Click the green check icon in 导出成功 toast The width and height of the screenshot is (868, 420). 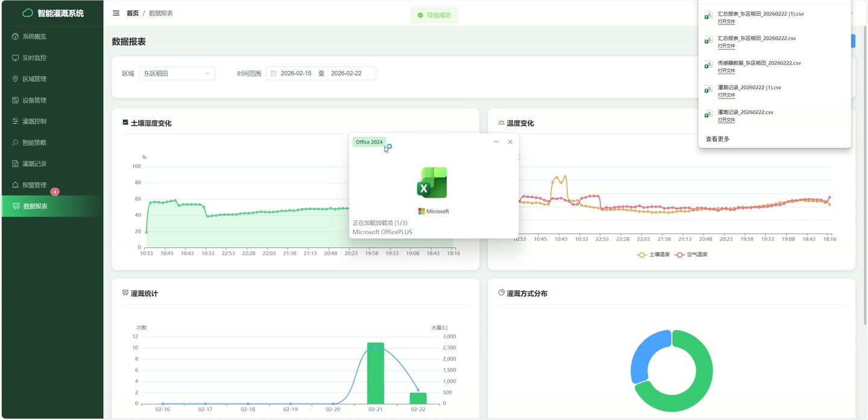click(420, 15)
